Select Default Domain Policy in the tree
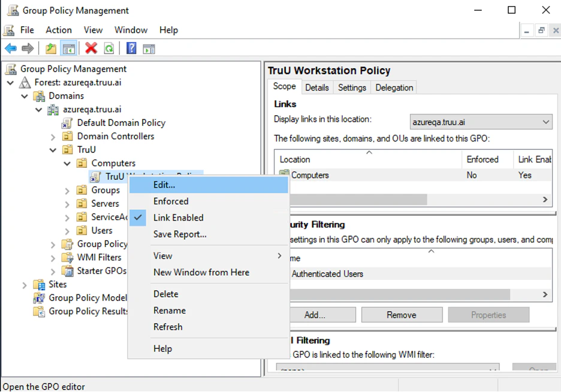 point(120,123)
